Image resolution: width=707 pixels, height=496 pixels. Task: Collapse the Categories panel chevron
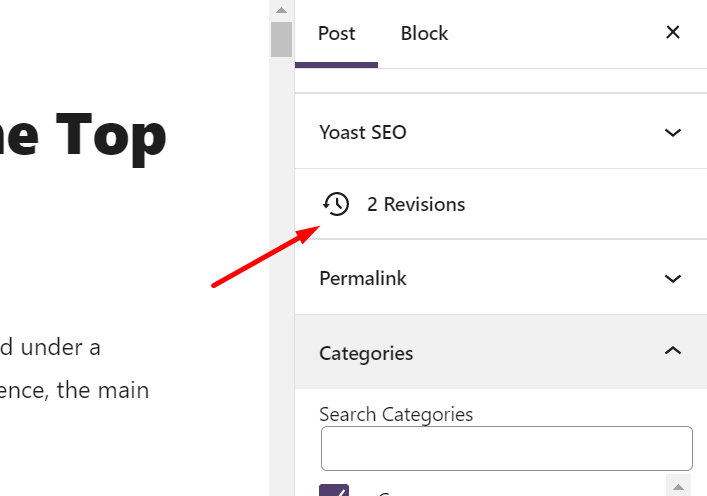click(673, 351)
